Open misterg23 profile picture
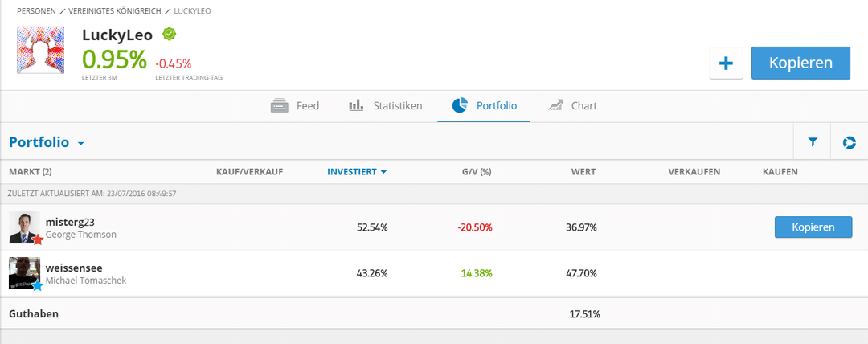868x344 pixels. [23, 227]
